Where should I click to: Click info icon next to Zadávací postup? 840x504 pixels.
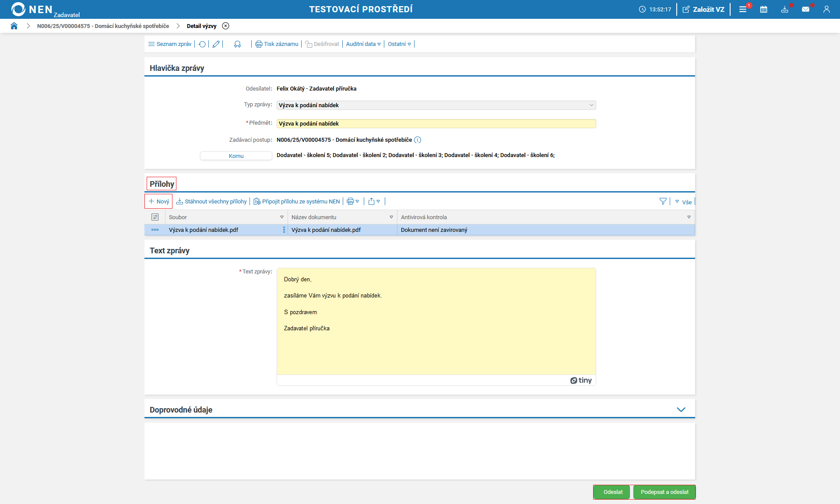[418, 140]
